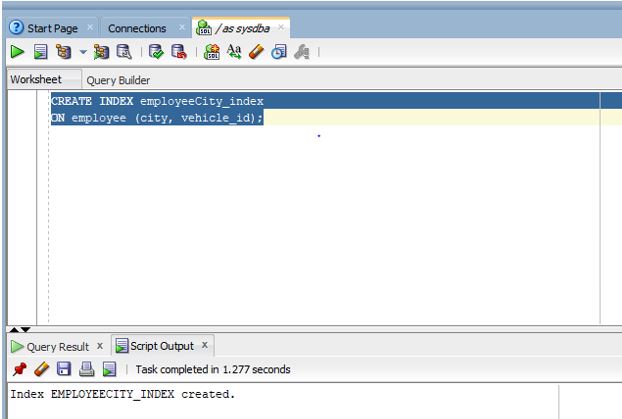Image resolution: width=622 pixels, height=419 pixels.
Task: Open Explain Plan for the query
Action: [x=63, y=52]
